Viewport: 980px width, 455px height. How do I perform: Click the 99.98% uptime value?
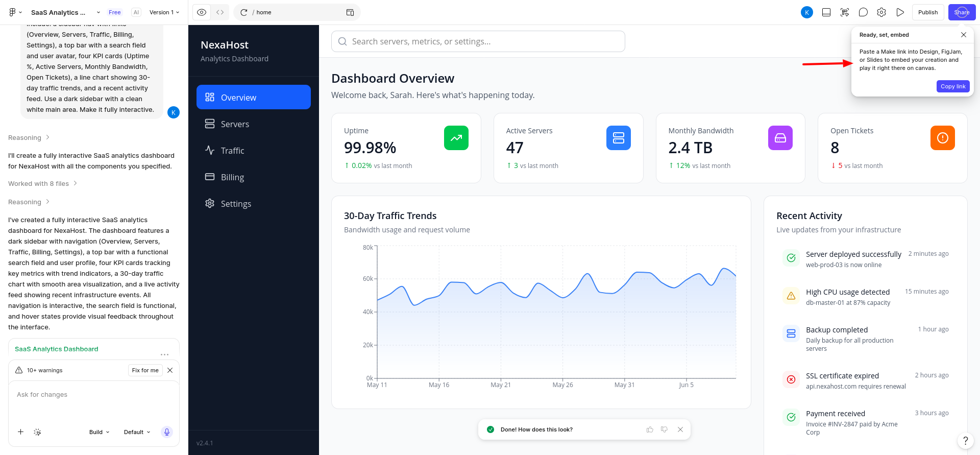click(370, 148)
